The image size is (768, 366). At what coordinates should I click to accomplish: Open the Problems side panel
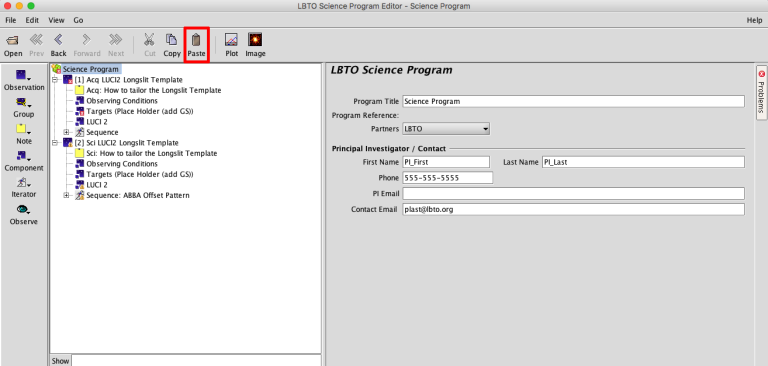point(761,92)
